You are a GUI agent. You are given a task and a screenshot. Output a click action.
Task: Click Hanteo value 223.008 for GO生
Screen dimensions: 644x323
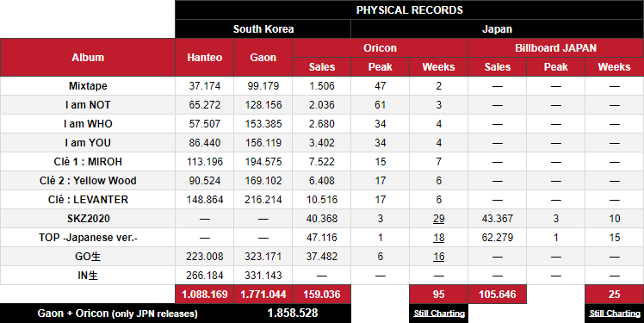tap(205, 257)
